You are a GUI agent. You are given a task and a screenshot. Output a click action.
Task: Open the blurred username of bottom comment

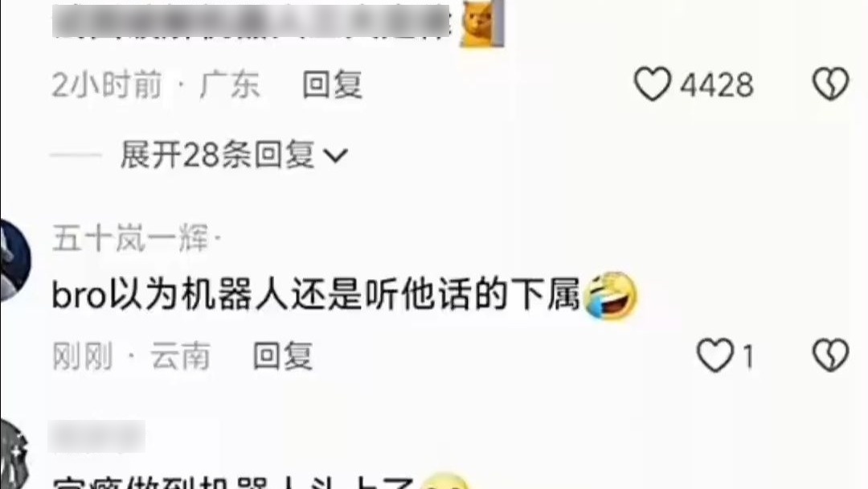97,437
